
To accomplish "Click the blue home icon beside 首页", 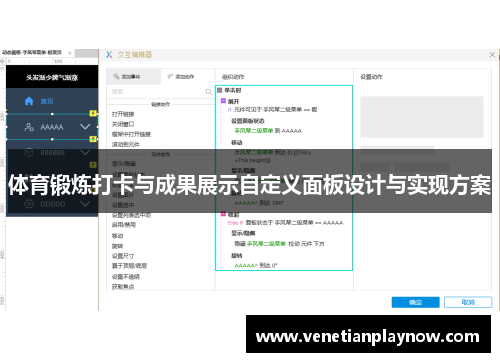I will coord(29,101).
